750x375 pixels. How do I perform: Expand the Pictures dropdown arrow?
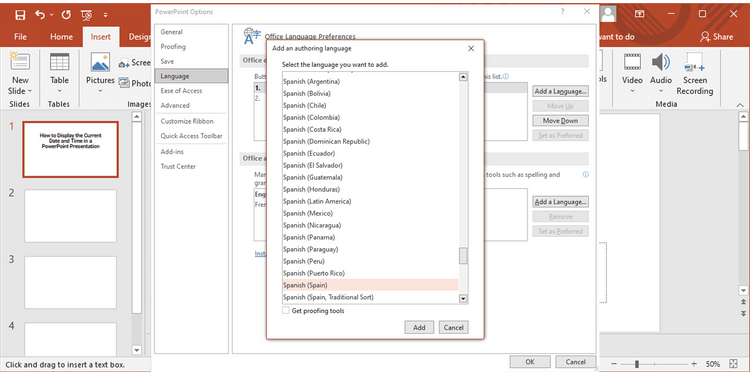click(x=100, y=91)
